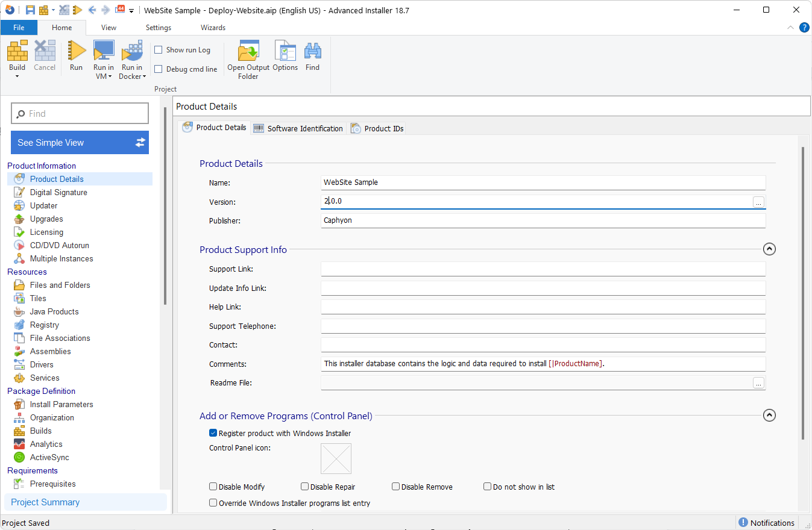The width and height of the screenshot is (812, 530).
Task: Open the Install Parameters page
Action: click(61, 404)
